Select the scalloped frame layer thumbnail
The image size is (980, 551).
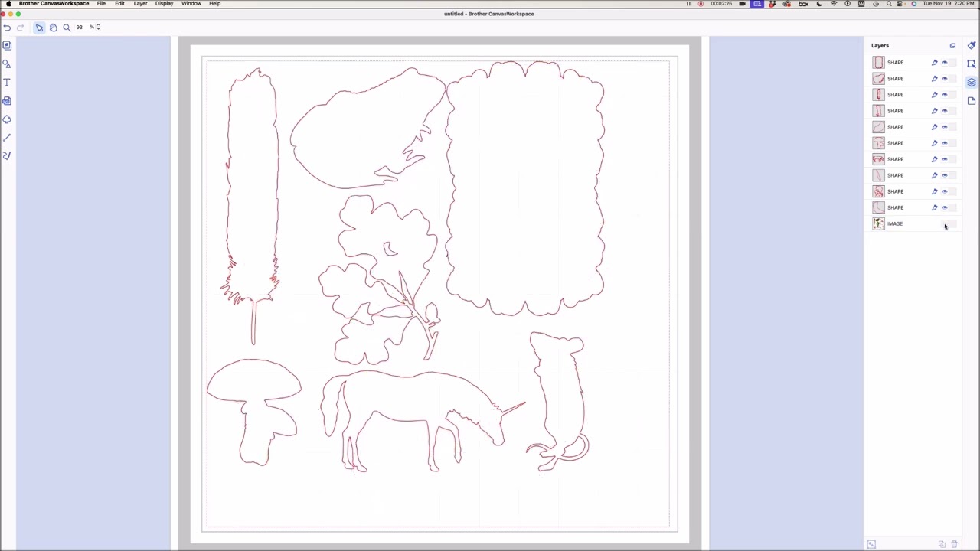click(878, 63)
